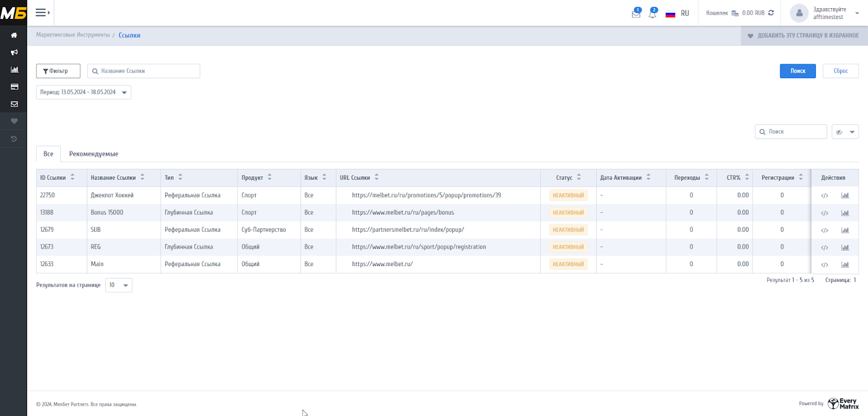The height and width of the screenshot is (416, 868).
Task: Open the bar chart reports sidebar icon
Action: point(14,70)
